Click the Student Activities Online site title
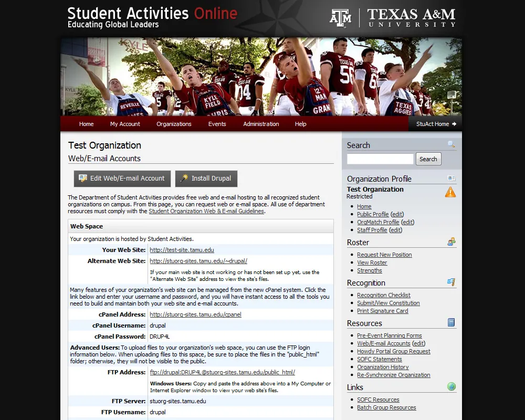This screenshot has height=420, width=525. pyautogui.click(x=152, y=14)
